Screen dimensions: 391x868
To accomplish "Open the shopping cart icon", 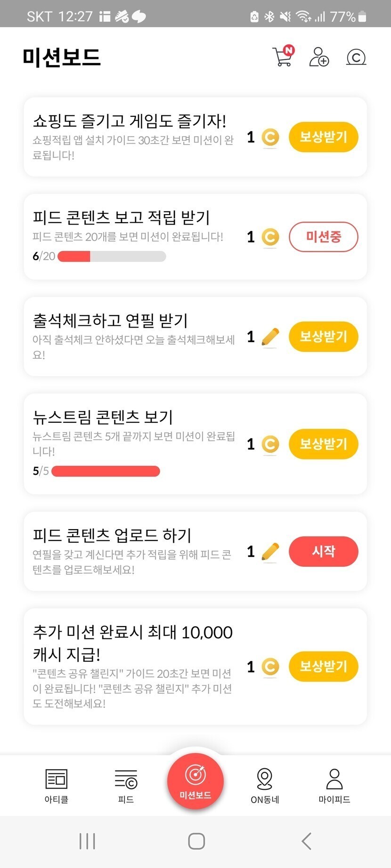I will click(283, 57).
